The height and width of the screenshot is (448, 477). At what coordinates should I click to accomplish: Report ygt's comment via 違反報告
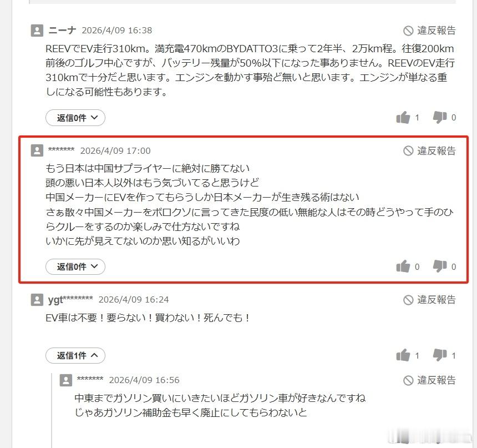pos(429,300)
